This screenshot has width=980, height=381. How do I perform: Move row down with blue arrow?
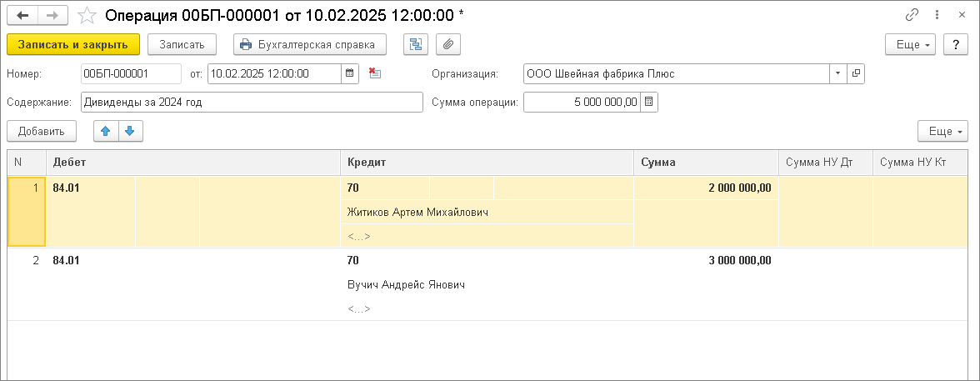[131, 131]
